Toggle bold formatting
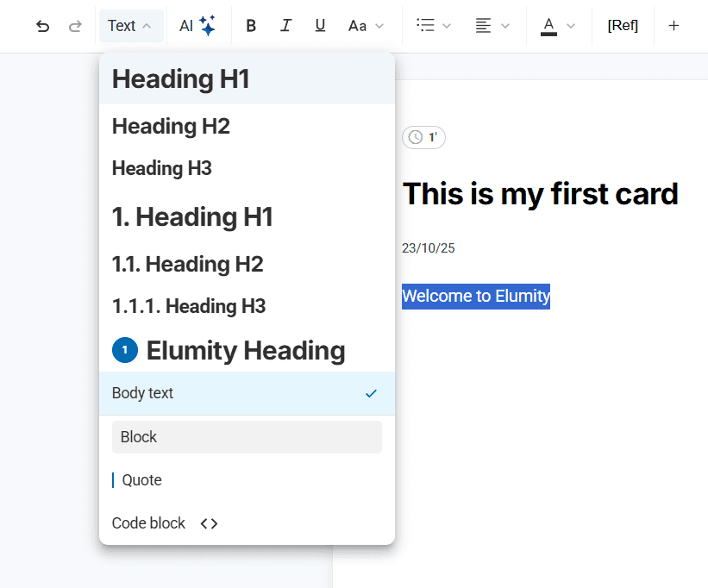The width and height of the screenshot is (708, 588). [251, 26]
